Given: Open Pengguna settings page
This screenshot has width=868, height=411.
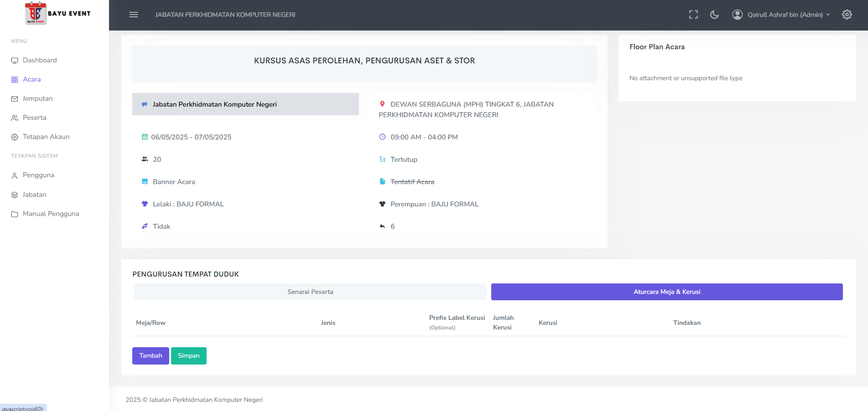Looking at the screenshot, I should tap(38, 175).
